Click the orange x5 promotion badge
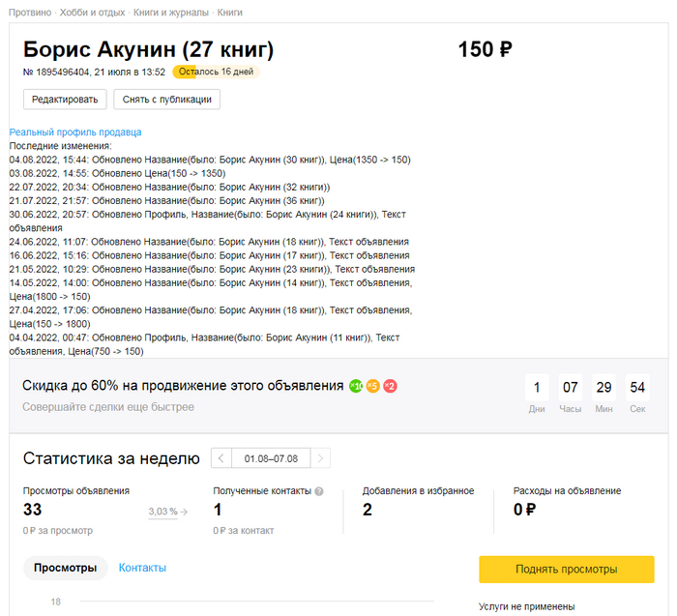Viewport: 677px width, 616px height. 373,386
